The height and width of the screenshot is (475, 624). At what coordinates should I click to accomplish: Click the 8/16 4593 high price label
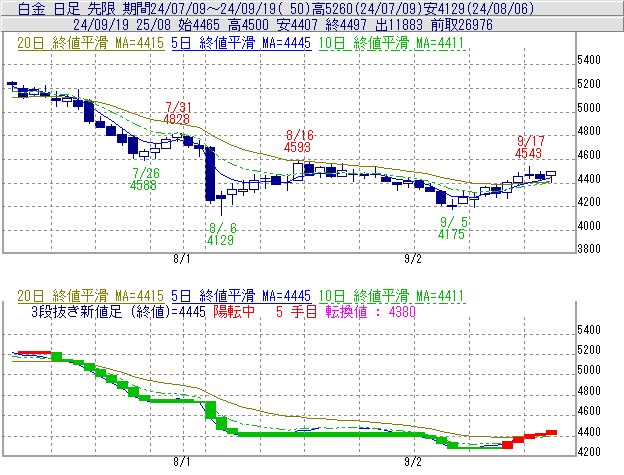click(x=298, y=141)
